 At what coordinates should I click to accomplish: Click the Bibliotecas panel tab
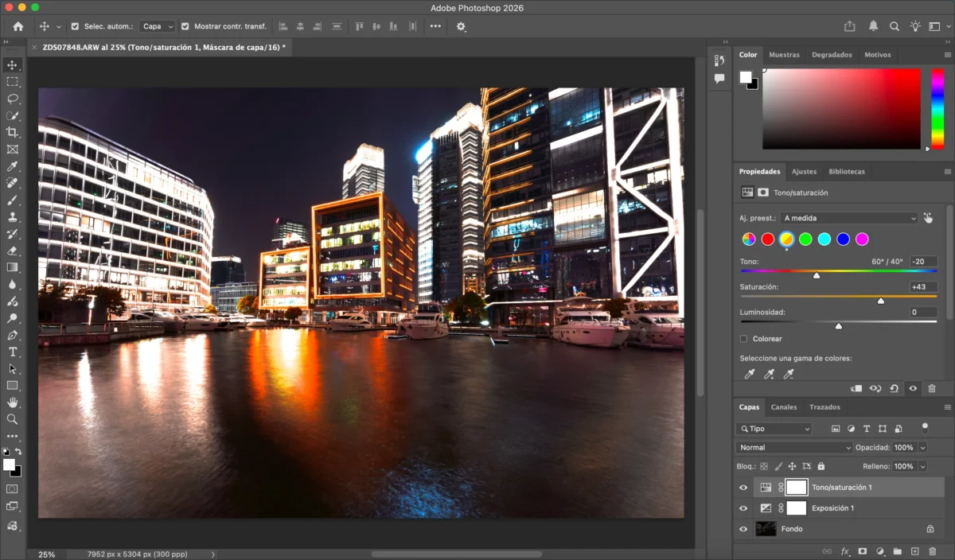click(846, 172)
